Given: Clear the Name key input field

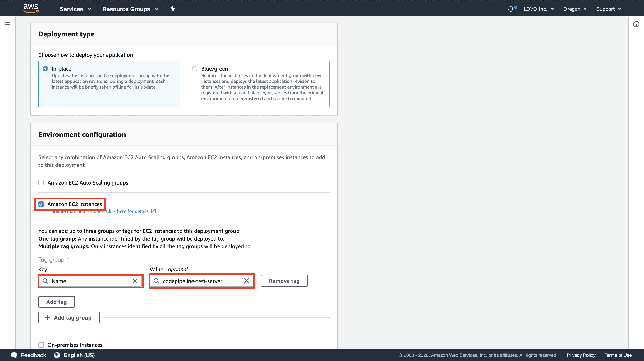Looking at the screenshot, I should point(135,281).
